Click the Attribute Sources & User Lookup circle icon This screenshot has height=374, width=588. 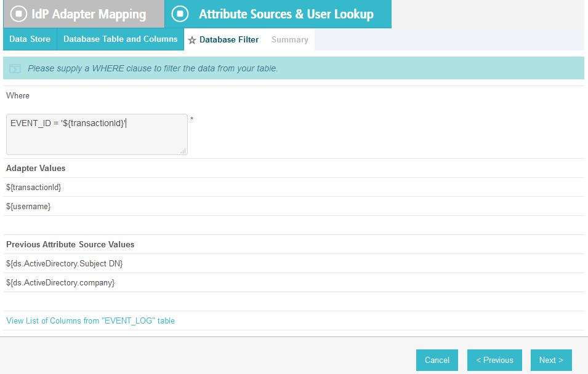click(180, 14)
